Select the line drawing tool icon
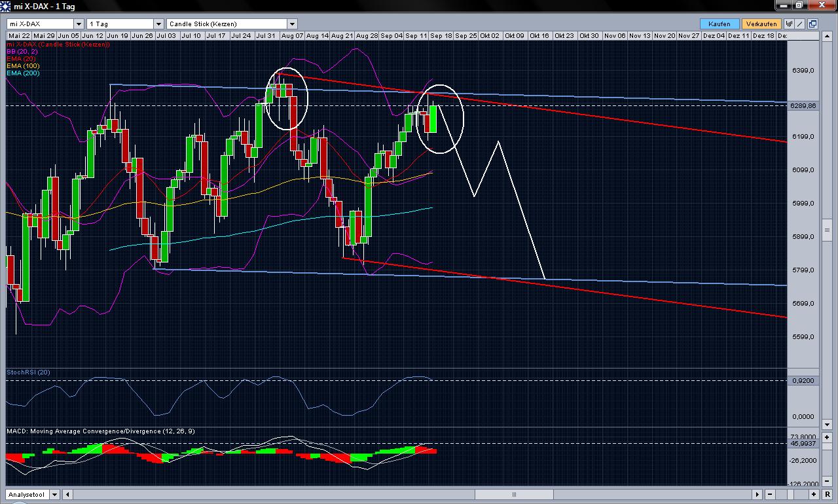 pyautogui.click(x=801, y=24)
